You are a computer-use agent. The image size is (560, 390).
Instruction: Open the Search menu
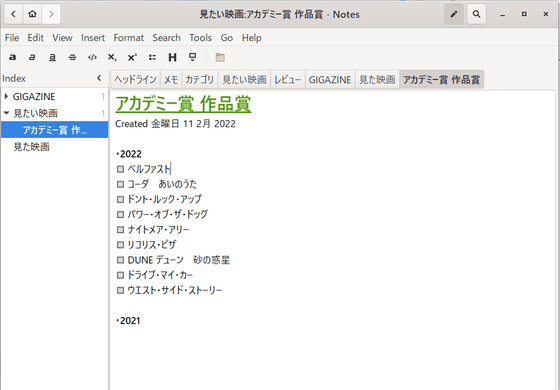tap(166, 38)
